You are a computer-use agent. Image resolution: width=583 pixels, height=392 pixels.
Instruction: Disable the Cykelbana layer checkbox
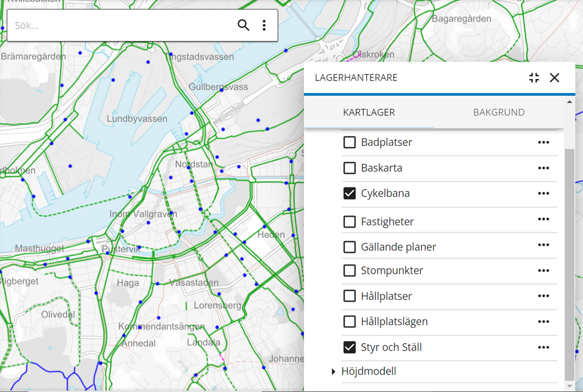(x=349, y=193)
